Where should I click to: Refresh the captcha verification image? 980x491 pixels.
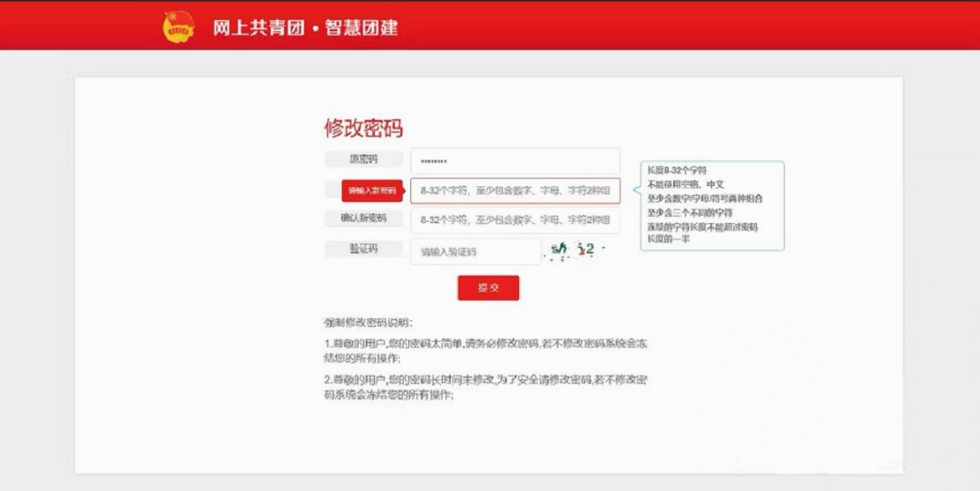point(573,250)
